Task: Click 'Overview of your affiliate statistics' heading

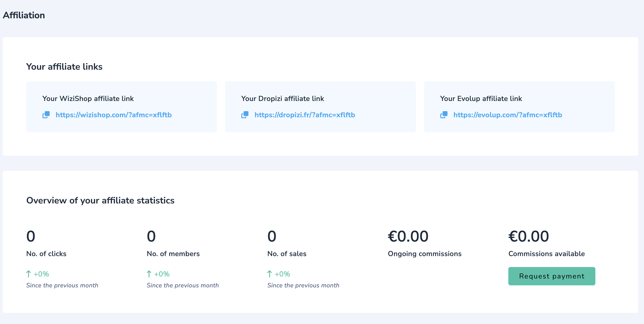Action: (100, 200)
